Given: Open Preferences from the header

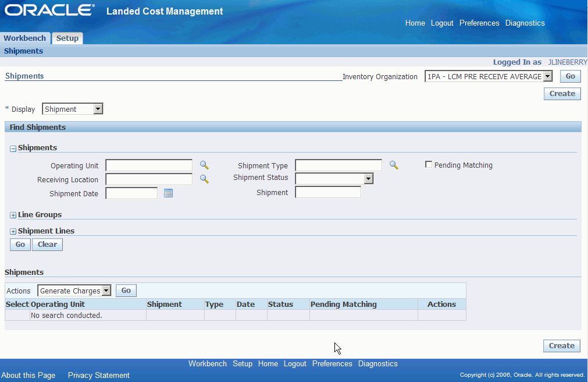Looking at the screenshot, I should click(479, 23).
